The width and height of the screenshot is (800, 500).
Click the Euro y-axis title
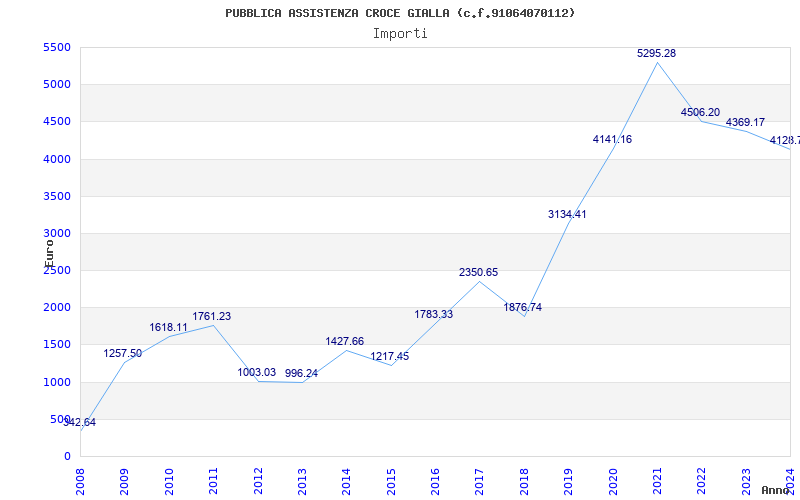coord(49,251)
